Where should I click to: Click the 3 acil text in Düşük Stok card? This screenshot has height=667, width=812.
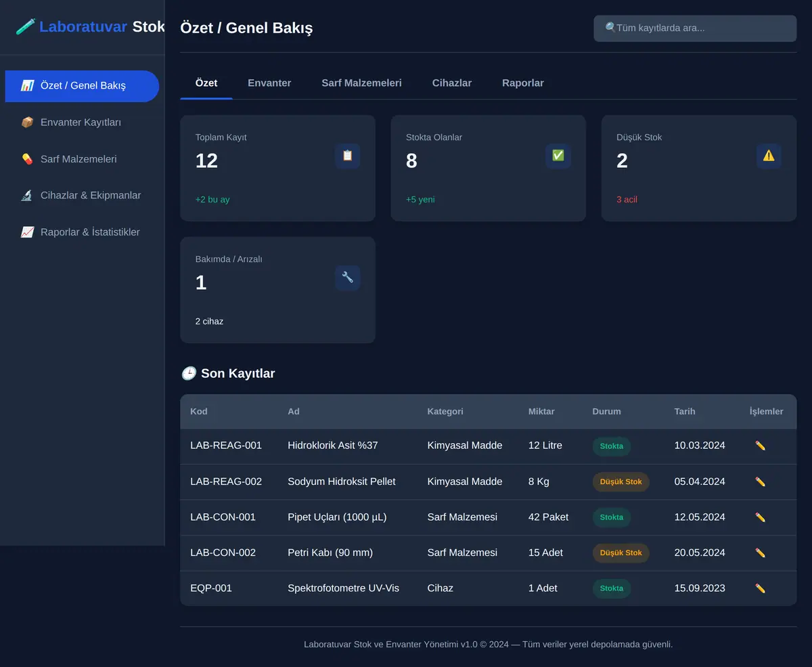627,200
